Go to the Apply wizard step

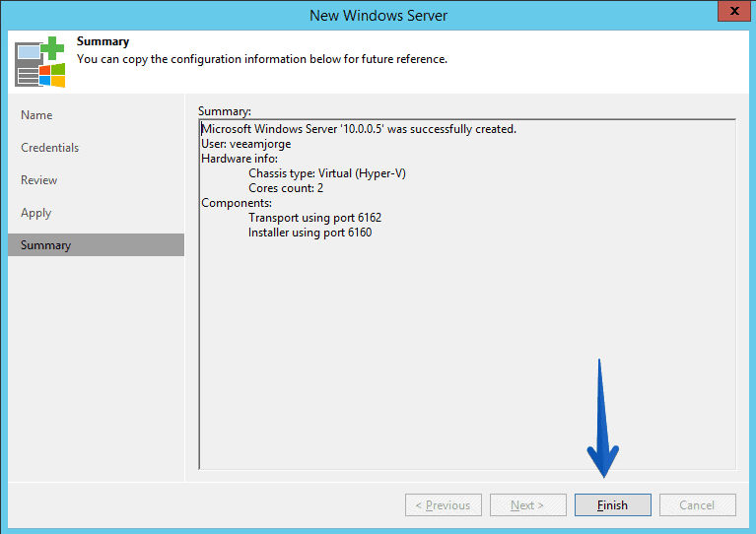[x=36, y=213]
